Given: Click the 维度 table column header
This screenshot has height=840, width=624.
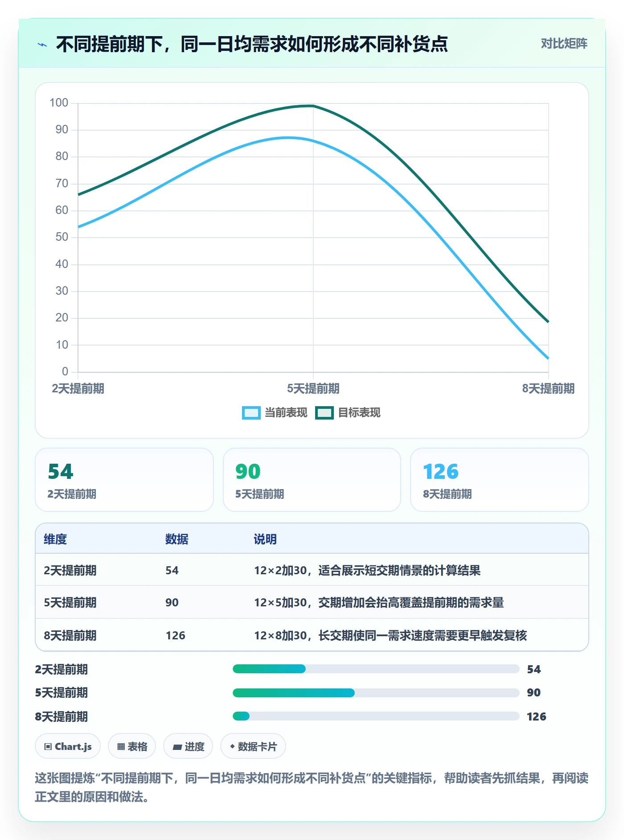Looking at the screenshot, I should 55,539.
